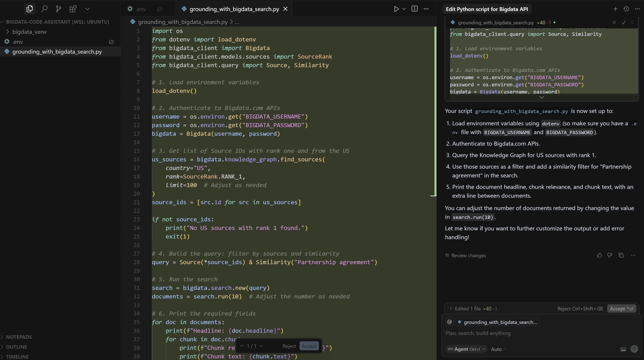The width and height of the screenshot is (644, 360).
Task: Open the editor More Actions ellipsis menu
Action: (x=426, y=9)
